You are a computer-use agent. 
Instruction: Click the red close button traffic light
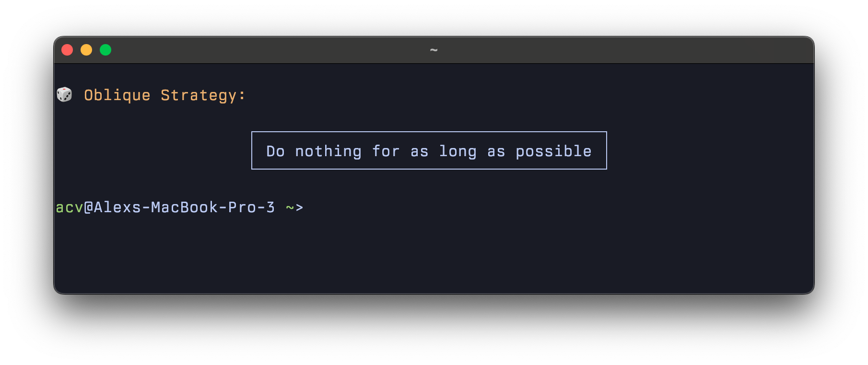[67, 49]
